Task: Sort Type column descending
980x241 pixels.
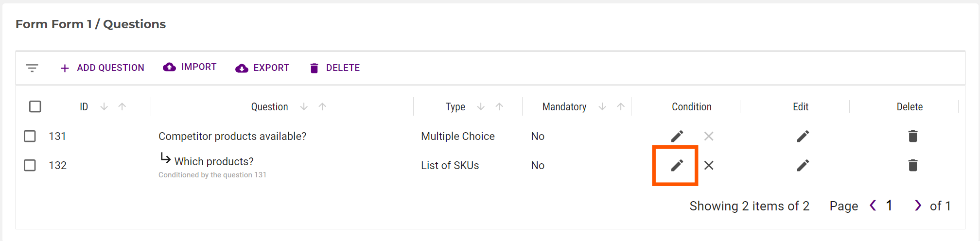Action: pos(481,106)
